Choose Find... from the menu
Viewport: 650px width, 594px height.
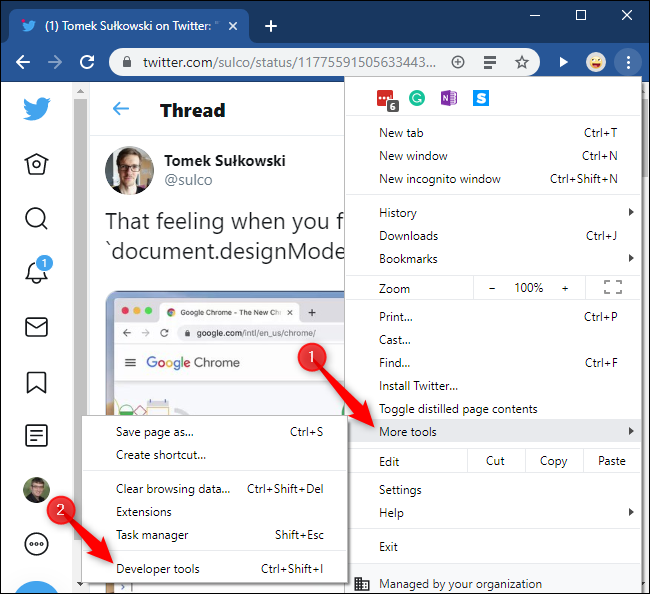point(493,363)
